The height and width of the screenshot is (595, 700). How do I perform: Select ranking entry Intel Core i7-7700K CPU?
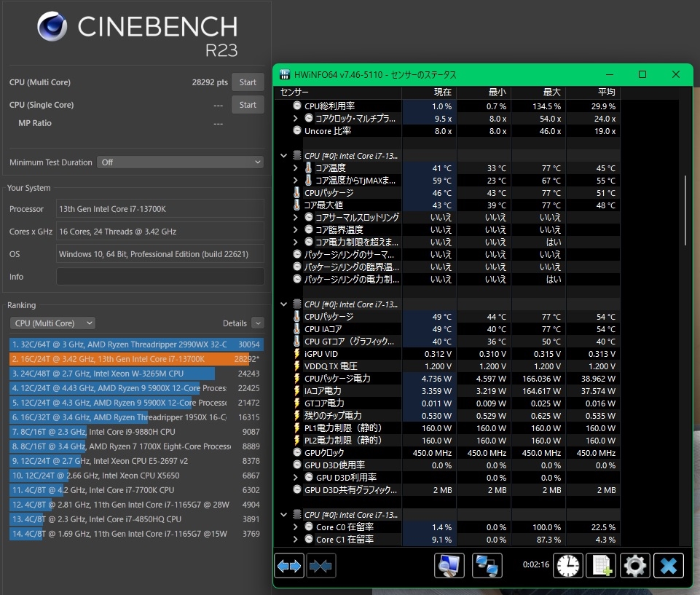tap(136, 490)
